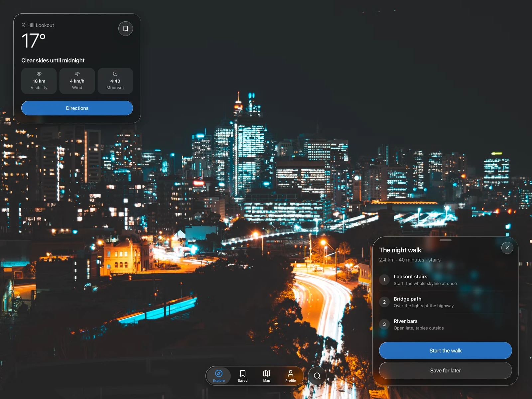Click 'Over the lights of the highway' description

pos(424,306)
